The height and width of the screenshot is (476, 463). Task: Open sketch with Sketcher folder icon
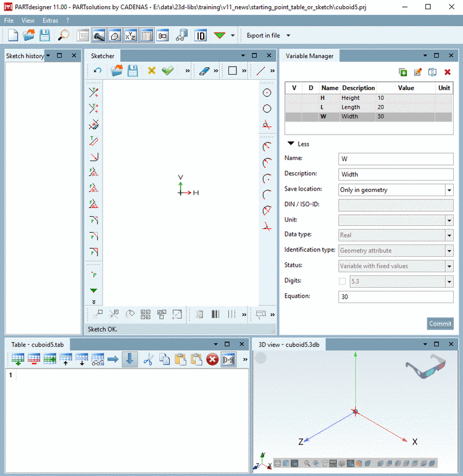[x=117, y=70]
